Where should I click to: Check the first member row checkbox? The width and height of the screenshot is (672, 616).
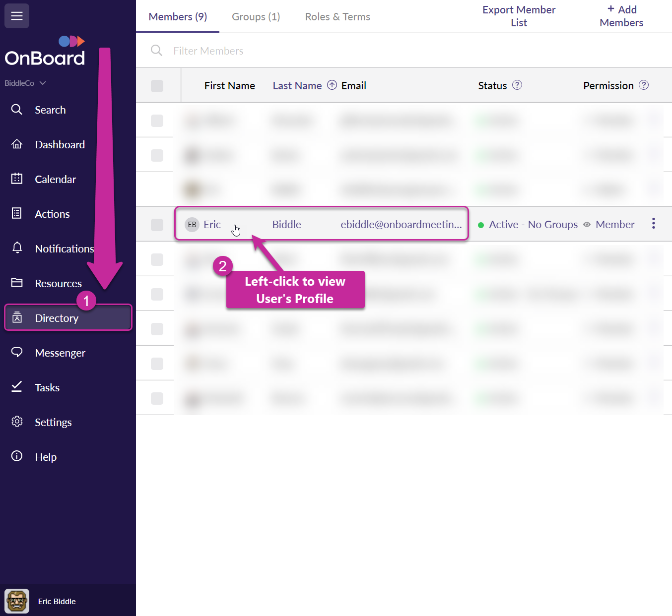[157, 121]
